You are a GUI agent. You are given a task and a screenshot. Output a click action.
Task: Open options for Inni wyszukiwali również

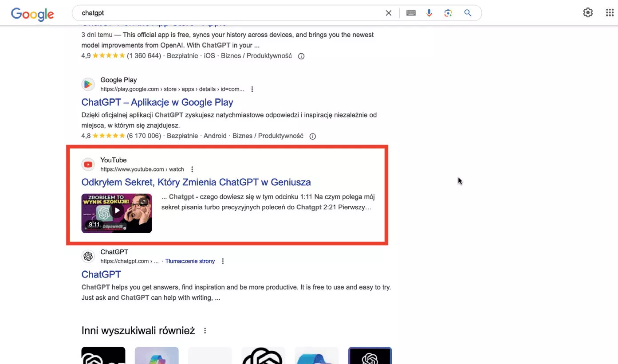click(205, 331)
